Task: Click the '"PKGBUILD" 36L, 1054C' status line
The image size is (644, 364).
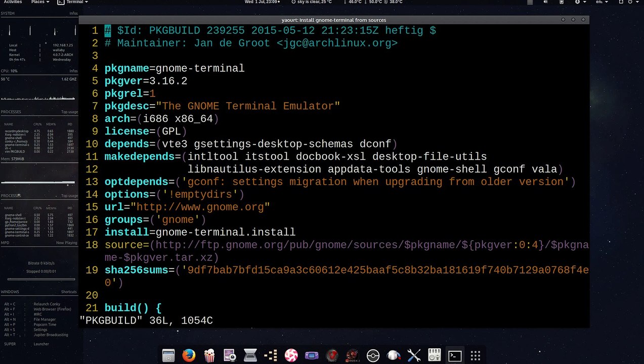Action: click(x=146, y=321)
